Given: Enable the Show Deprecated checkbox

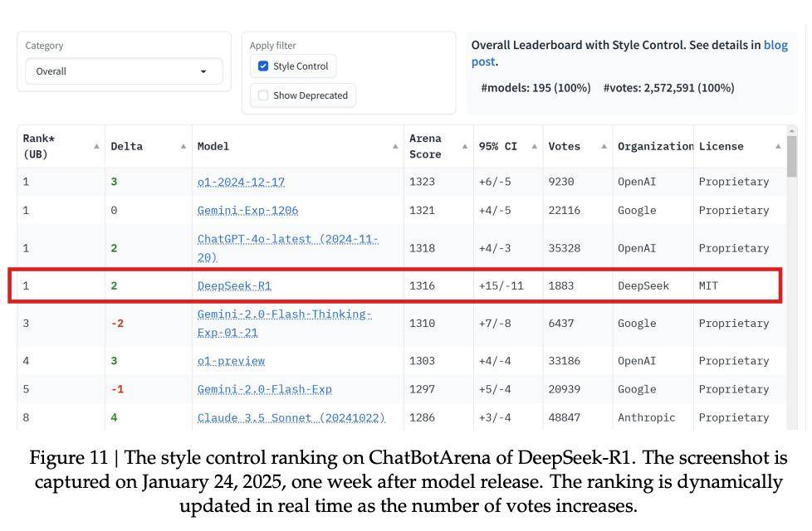Looking at the screenshot, I should (x=263, y=95).
